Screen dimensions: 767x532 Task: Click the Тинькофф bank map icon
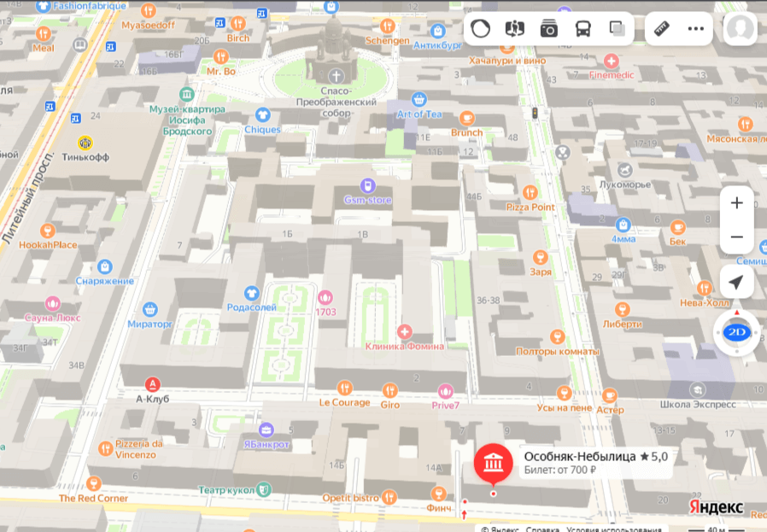(85, 143)
